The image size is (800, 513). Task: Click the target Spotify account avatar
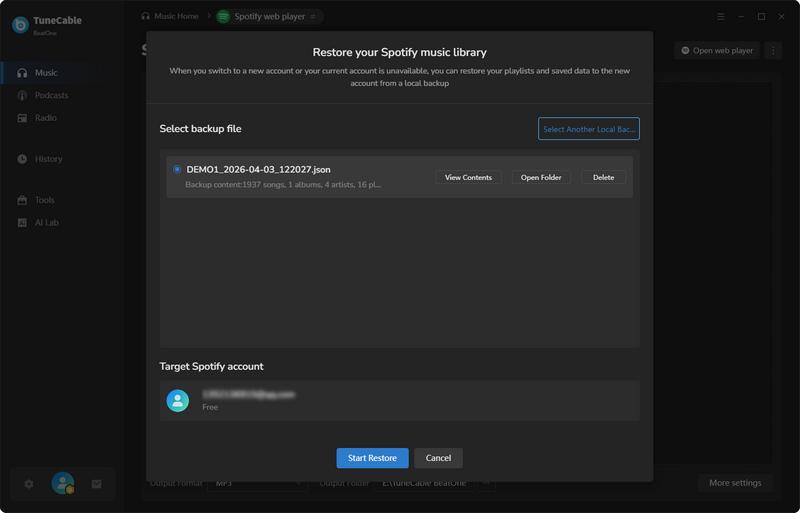coord(178,401)
